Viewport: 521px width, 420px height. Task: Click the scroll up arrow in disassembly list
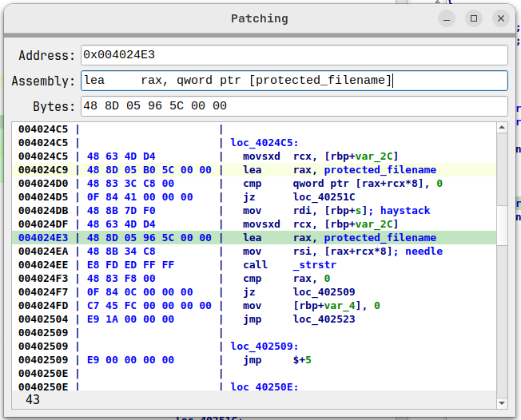[502, 128]
